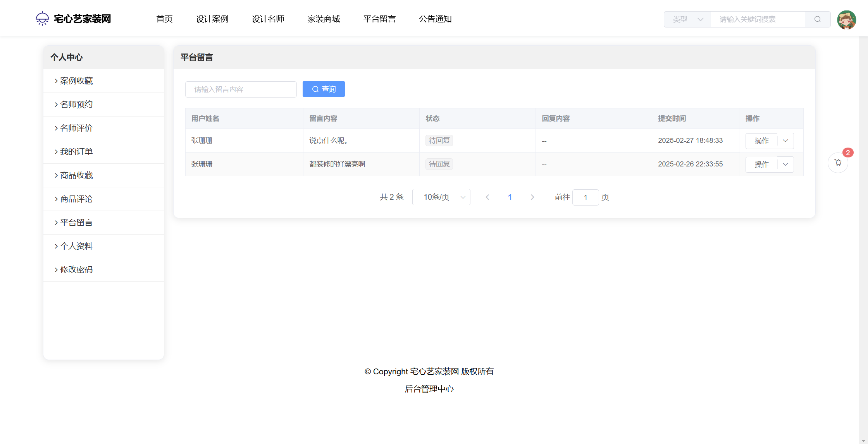This screenshot has width=868, height=444.
Task: Expand the 操作 dropdown arrow for second message
Action: [785, 165]
